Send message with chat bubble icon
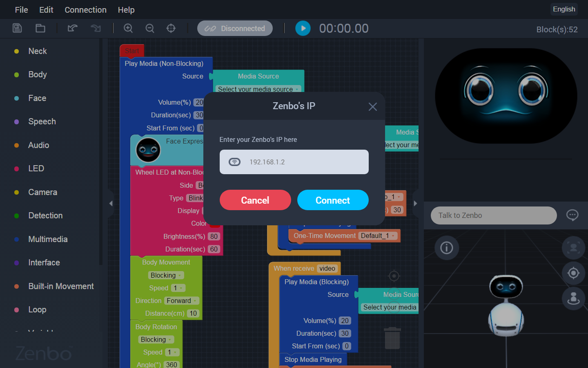The image size is (588, 368). [572, 215]
